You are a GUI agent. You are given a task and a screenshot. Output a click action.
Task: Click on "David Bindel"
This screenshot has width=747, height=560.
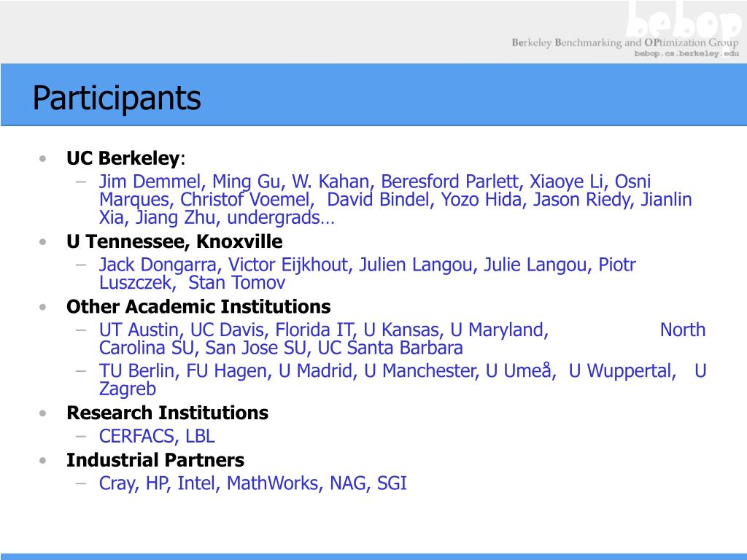[x=379, y=200]
